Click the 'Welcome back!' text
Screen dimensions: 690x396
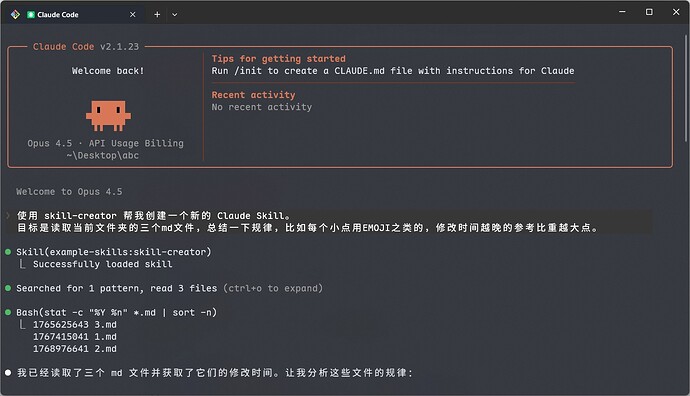108,71
